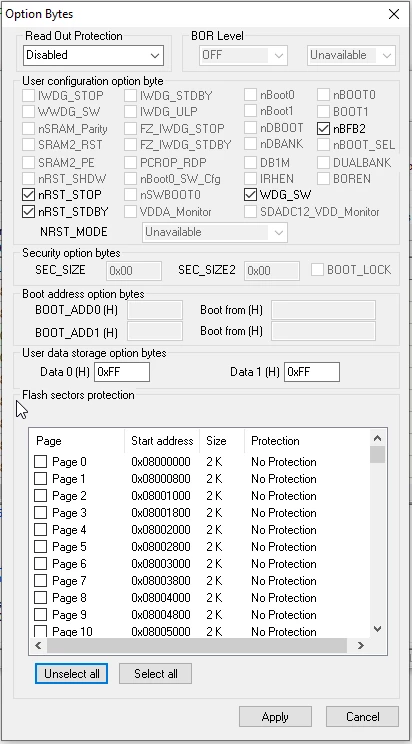Click the Protection column header
This screenshot has width=412, height=744.
point(275,441)
